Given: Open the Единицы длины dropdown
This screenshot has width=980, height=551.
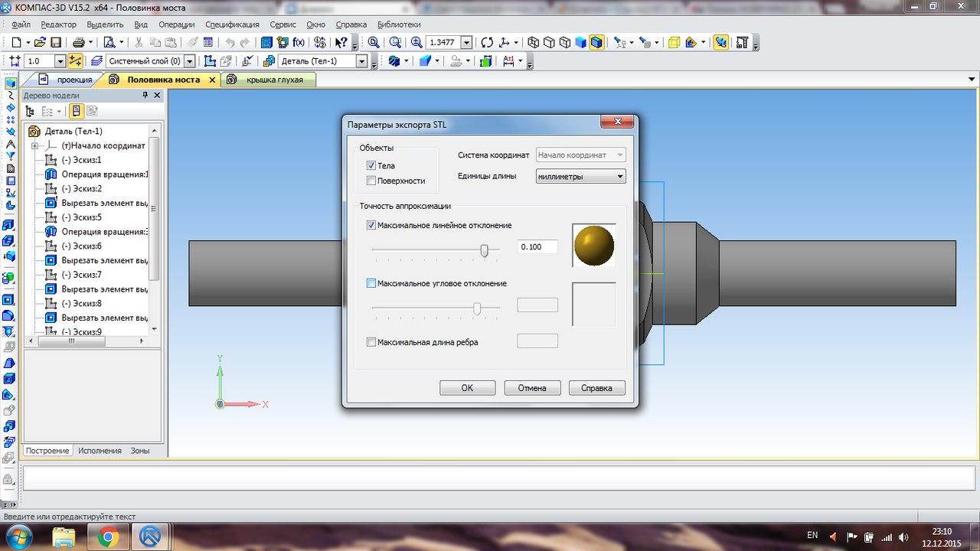Looking at the screenshot, I should point(580,177).
